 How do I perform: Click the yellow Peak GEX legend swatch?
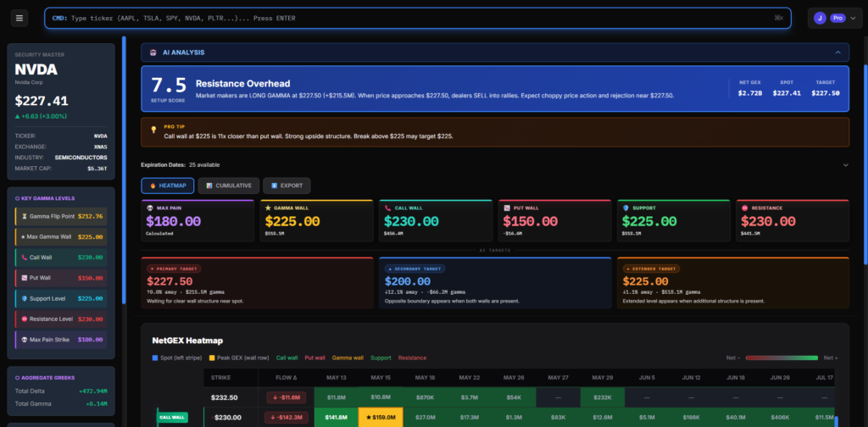pyautogui.click(x=212, y=358)
